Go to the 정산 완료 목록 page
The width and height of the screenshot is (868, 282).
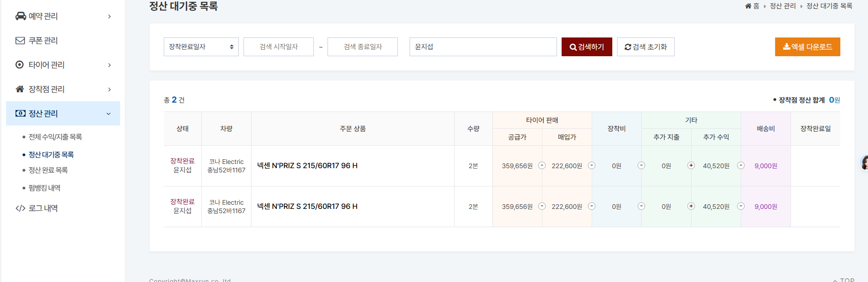pyautogui.click(x=48, y=170)
